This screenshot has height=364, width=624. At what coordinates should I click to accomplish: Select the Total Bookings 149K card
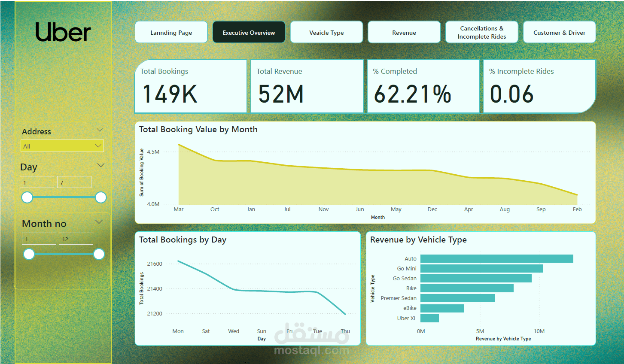point(191,86)
